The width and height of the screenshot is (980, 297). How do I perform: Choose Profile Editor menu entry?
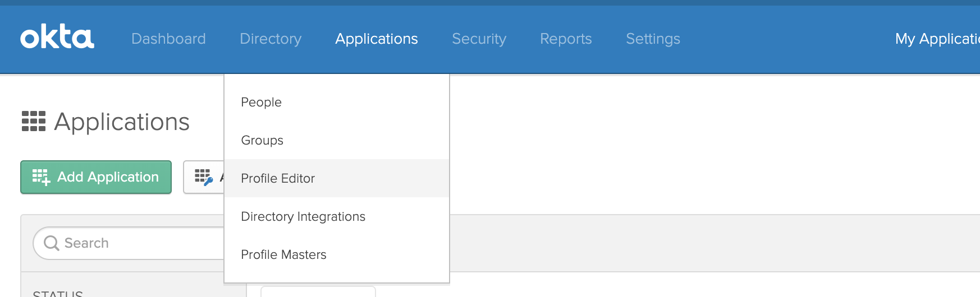337,178
